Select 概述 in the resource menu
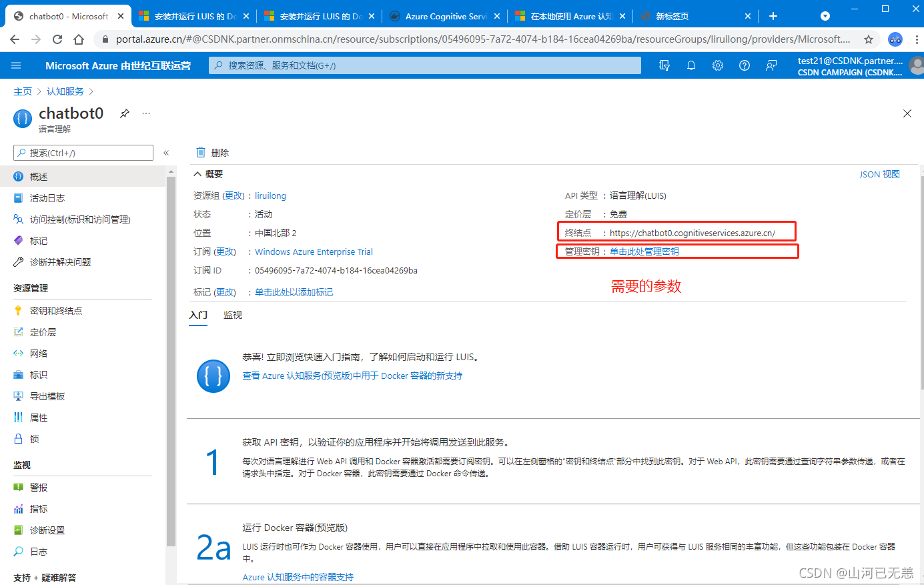The width and height of the screenshot is (924, 585). (x=83, y=177)
